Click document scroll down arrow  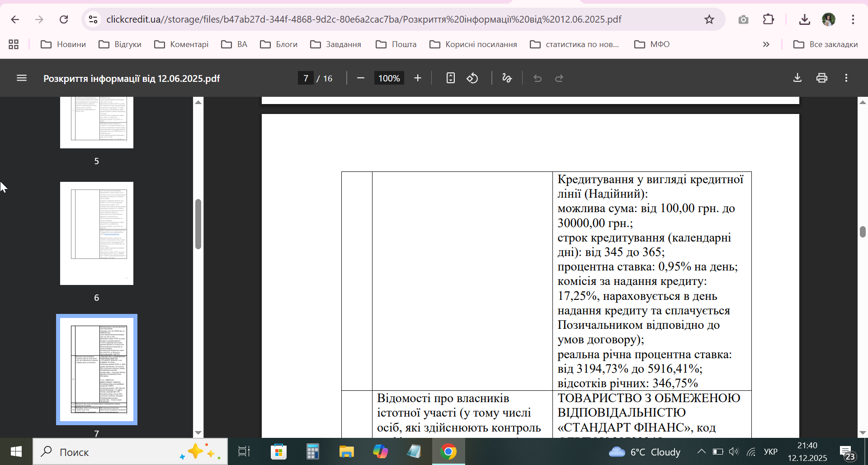863,433
